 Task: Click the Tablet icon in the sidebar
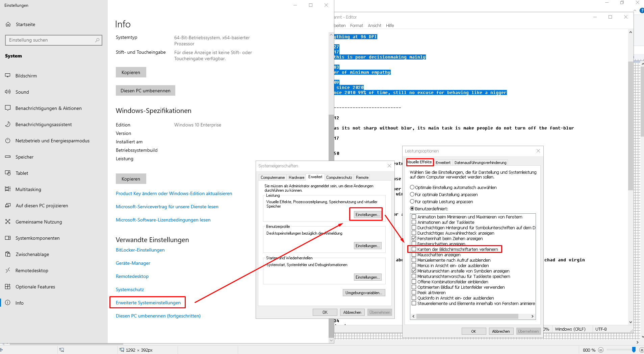(8, 173)
